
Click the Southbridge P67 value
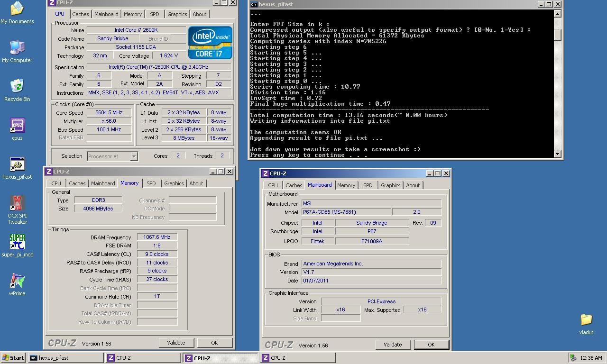click(x=372, y=231)
